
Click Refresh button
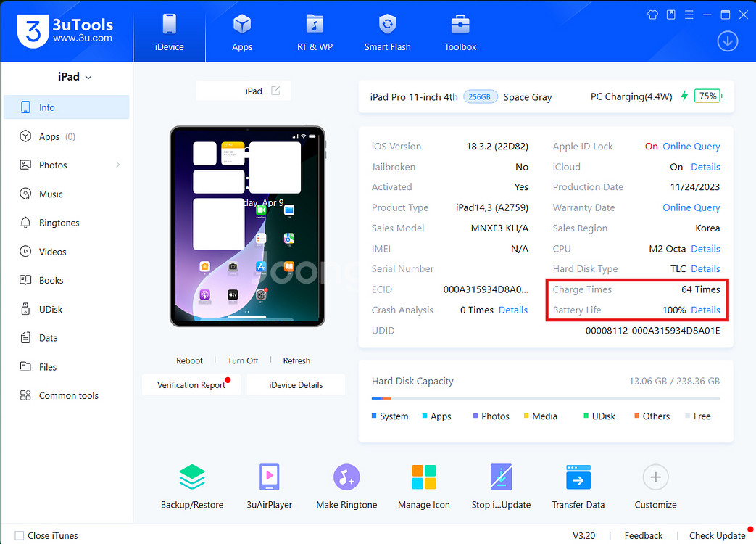pyautogui.click(x=296, y=360)
